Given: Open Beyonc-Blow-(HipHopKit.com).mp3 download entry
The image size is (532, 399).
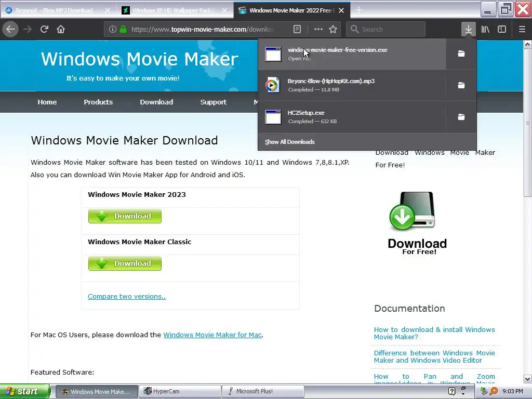Looking at the screenshot, I should click(x=352, y=85).
